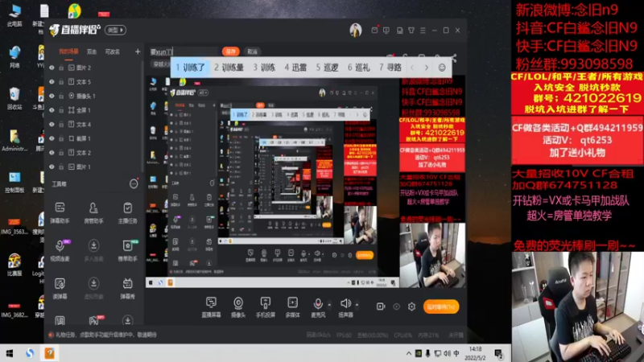Hide the 截屏 1 source
Viewport: 644px width, 362px height.
(x=52, y=138)
